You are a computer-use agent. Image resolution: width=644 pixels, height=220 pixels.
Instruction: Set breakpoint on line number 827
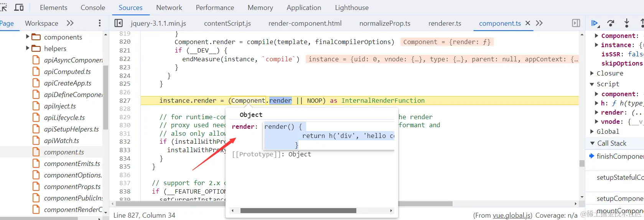click(x=125, y=100)
